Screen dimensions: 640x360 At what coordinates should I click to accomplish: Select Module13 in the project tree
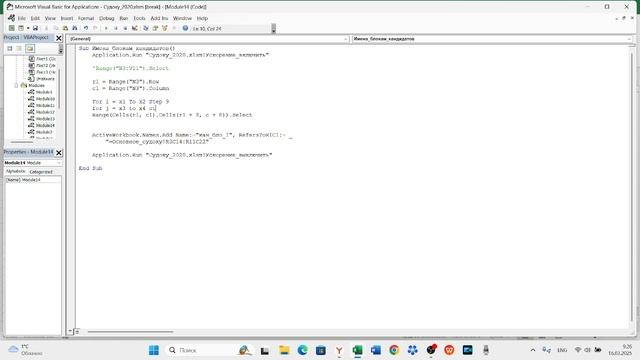pos(45,119)
